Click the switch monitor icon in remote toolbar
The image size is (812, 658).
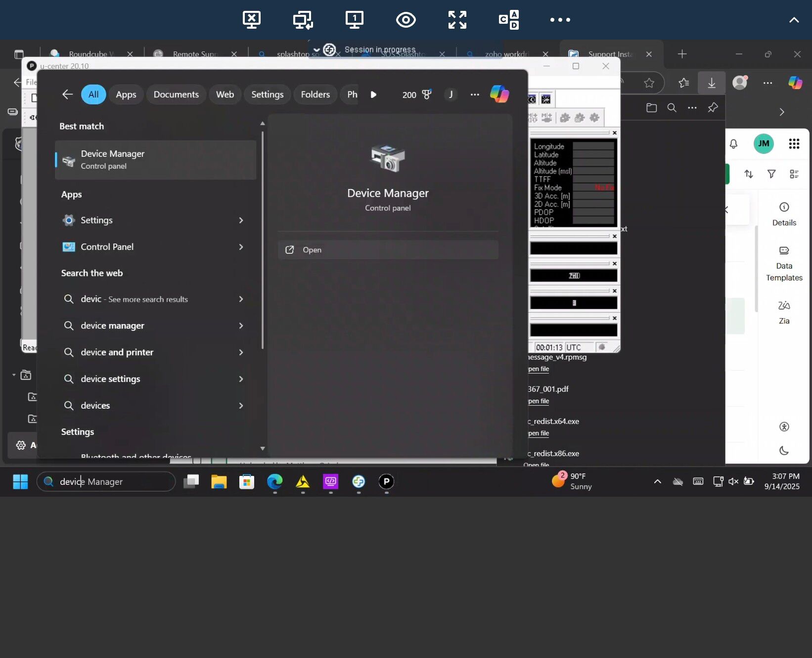coord(303,20)
